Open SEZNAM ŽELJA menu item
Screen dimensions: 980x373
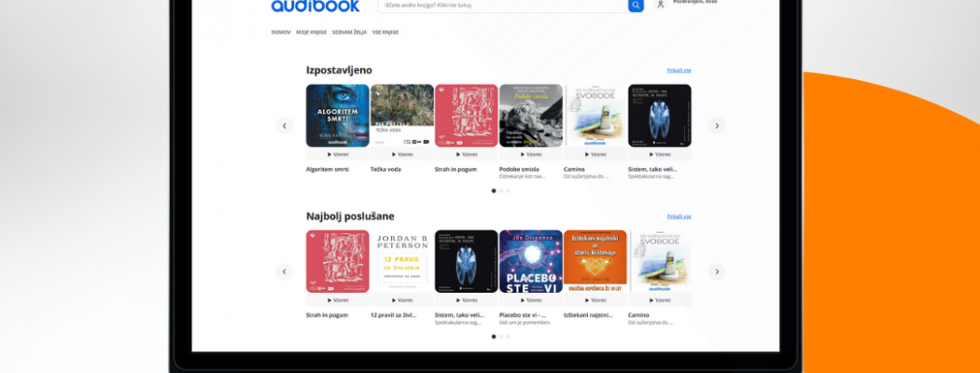tap(349, 33)
